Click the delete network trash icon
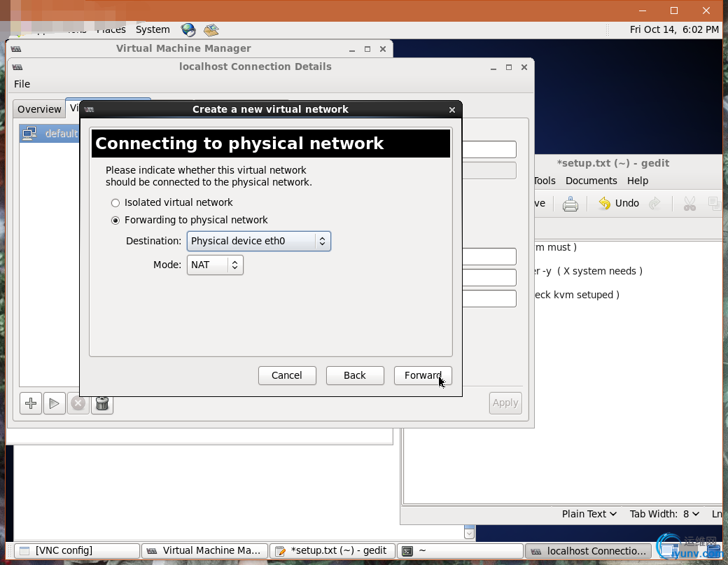This screenshot has width=728, height=565. [x=102, y=403]
